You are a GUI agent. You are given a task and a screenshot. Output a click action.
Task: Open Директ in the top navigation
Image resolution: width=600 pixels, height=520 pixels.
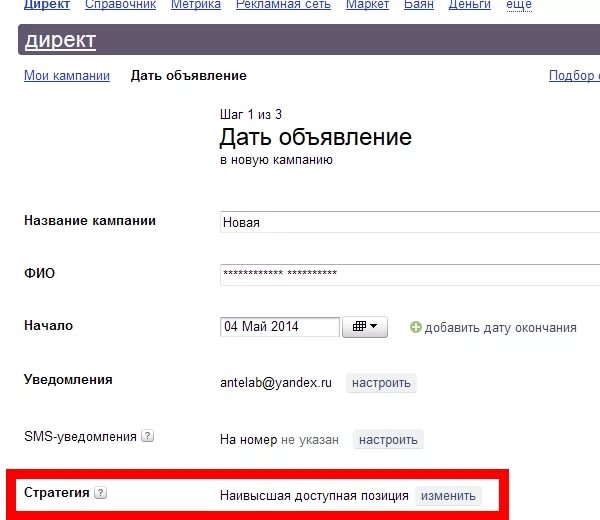[x=47, y=5]
